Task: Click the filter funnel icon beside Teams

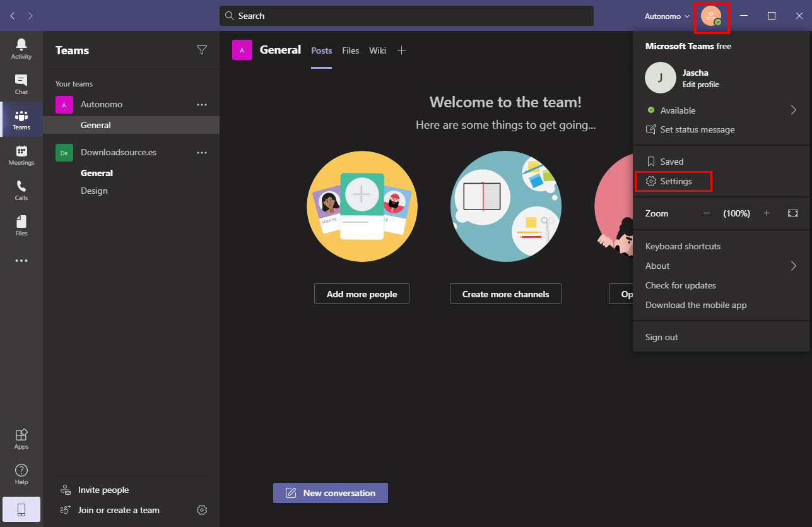Action: 202,50
